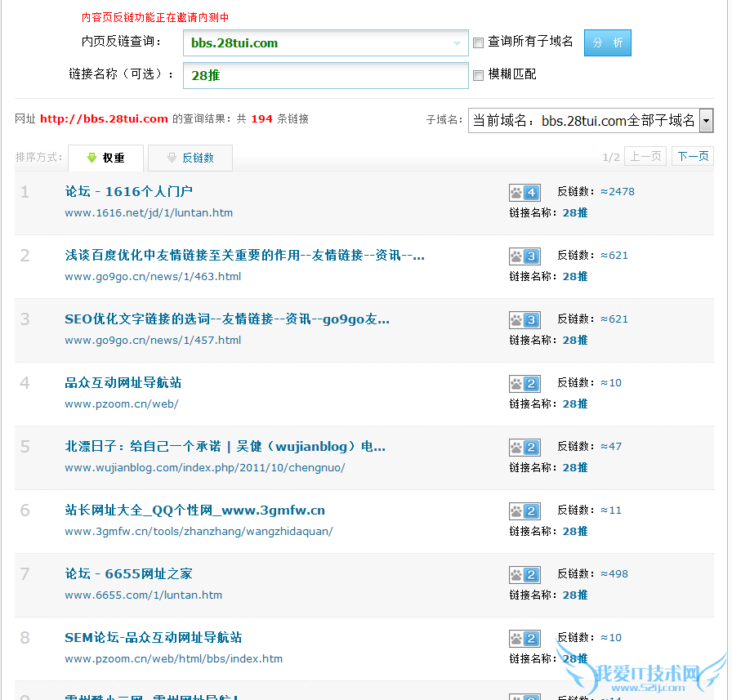Open 浅谈百度优化中友情链接 article link
Image resolution: width=732 pixels, height=700 pixels.
pyautogui.click(x=244, y=256)
